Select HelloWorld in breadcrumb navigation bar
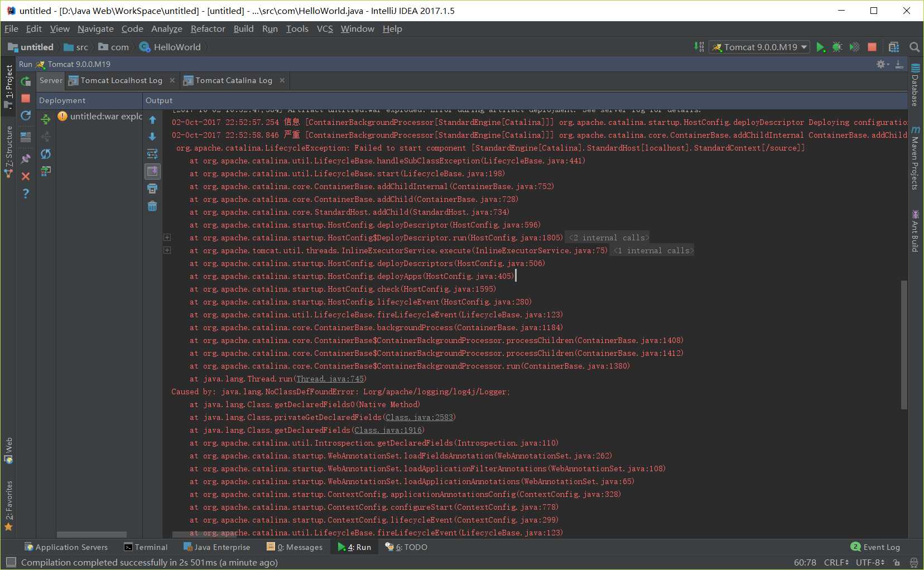 coord(171,47)
